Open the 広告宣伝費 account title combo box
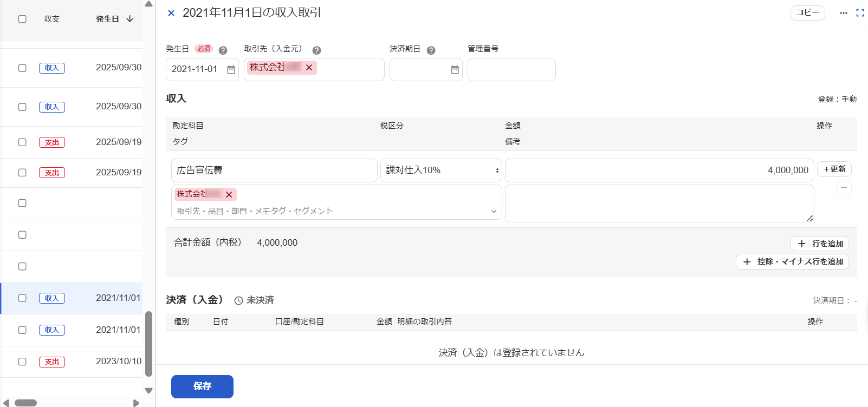Image resolution: width=868 pixels, height=407 pixels. coord(274,170)
